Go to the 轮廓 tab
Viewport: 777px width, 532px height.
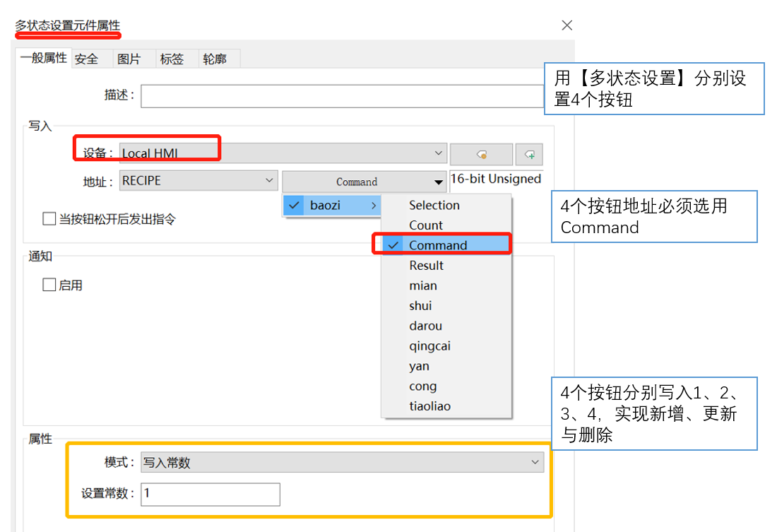click(215, 59)
